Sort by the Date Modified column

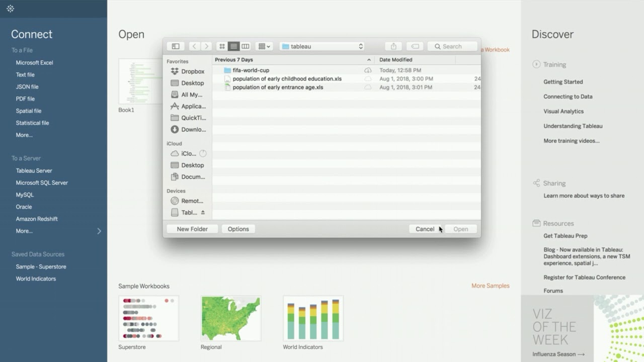[415, 60]
